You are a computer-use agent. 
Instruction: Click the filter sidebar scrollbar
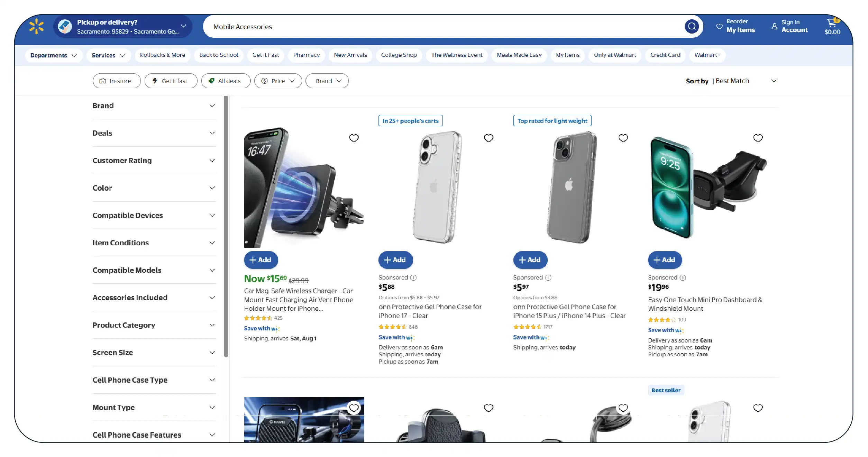point(226,227)
